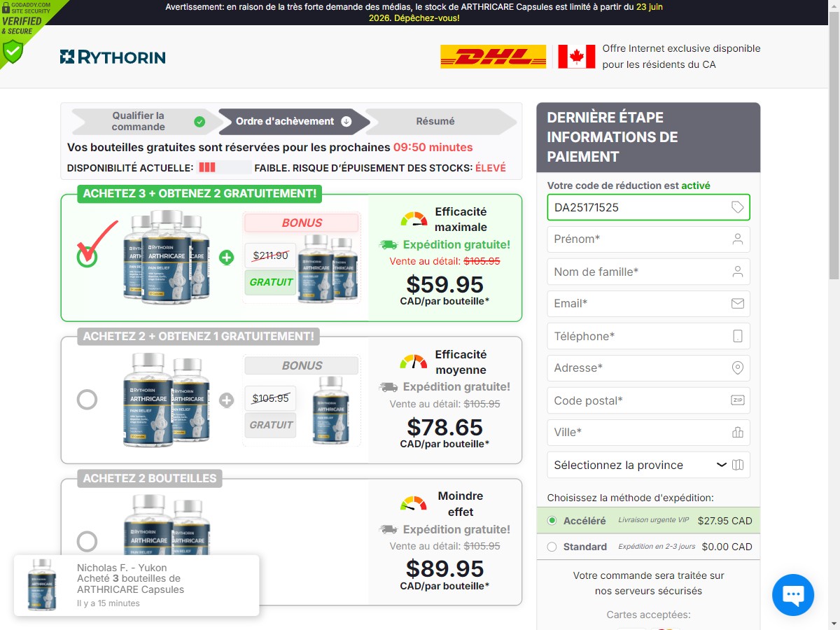The width and height of the screenshot is (840, 630).
Task: Click the grey plus icon in the 2+1 offer
Action: 226,400
